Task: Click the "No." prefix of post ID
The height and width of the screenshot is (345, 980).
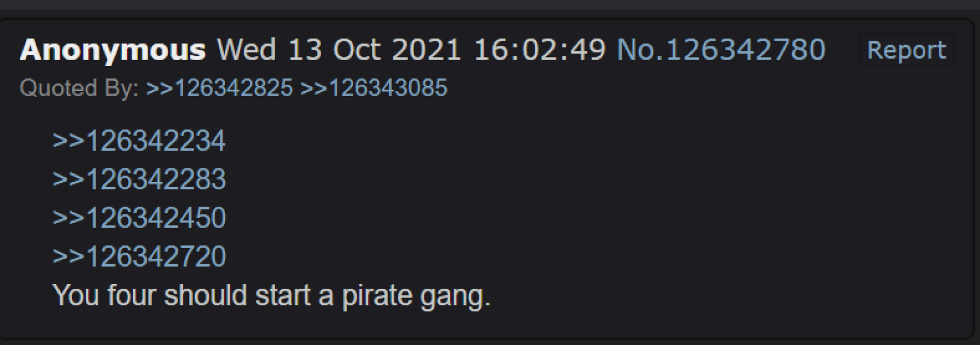Action: coord(641,50)
